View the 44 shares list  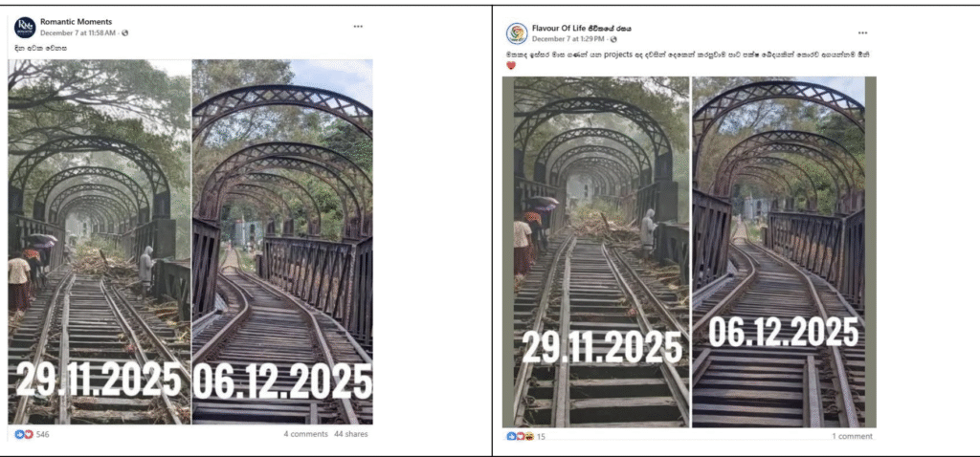(x=350, y=434)
